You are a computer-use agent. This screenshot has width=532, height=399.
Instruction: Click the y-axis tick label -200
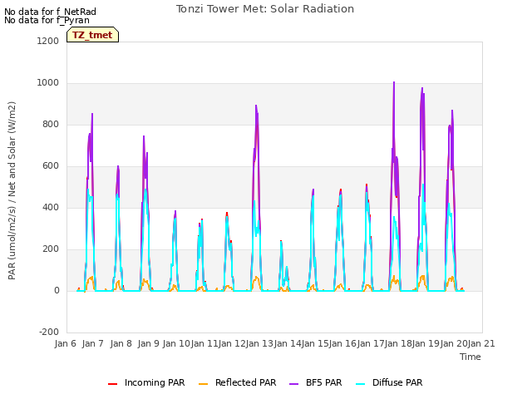pyautogui.click(x=49, y=332)
